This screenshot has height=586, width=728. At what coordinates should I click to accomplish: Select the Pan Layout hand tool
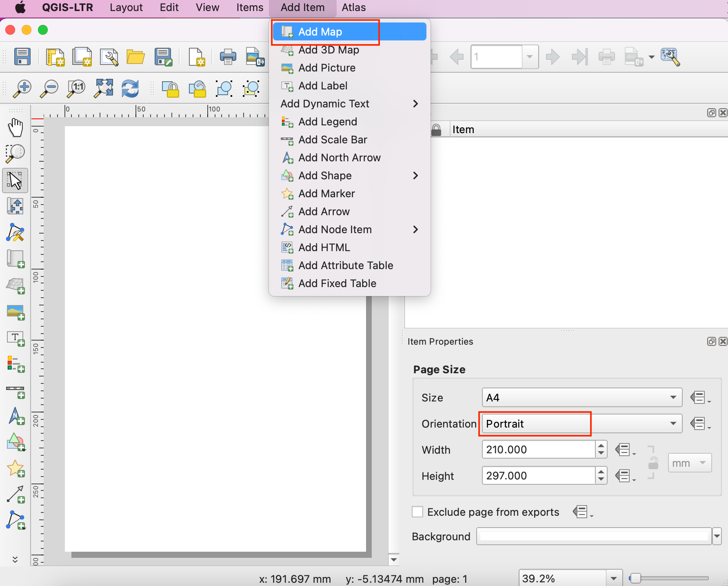click(16, 127)
